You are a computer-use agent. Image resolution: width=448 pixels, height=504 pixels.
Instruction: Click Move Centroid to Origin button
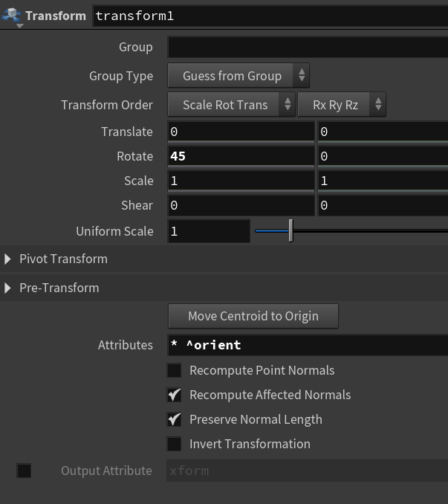253,316
